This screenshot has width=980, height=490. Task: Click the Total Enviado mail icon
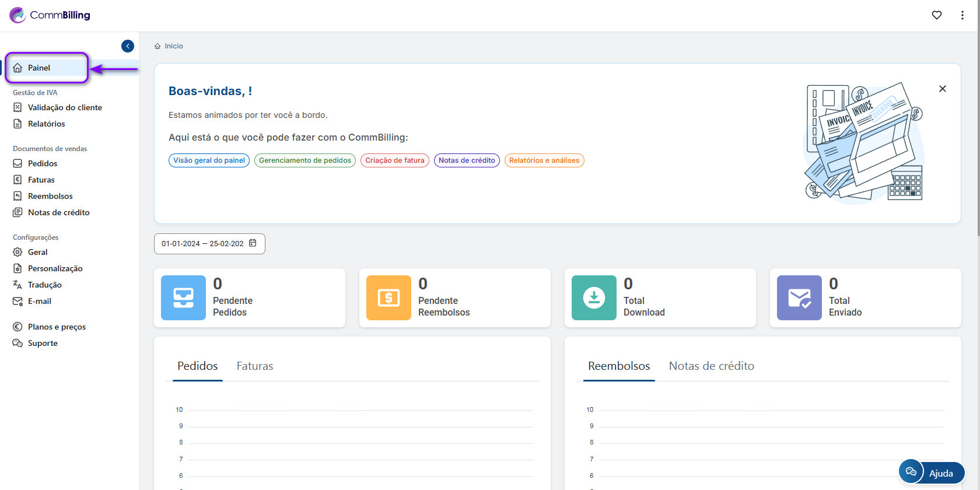click(799, 297)
